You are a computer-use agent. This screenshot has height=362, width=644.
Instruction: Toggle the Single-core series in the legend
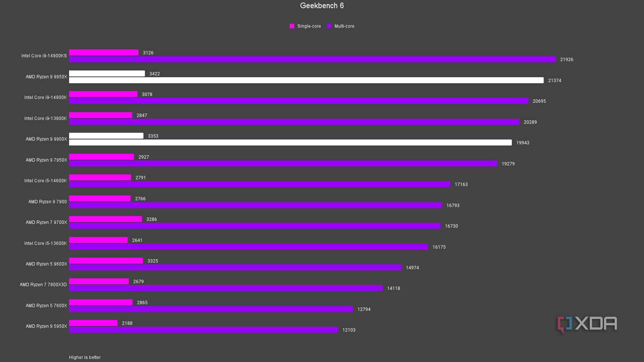click(305, 26)
